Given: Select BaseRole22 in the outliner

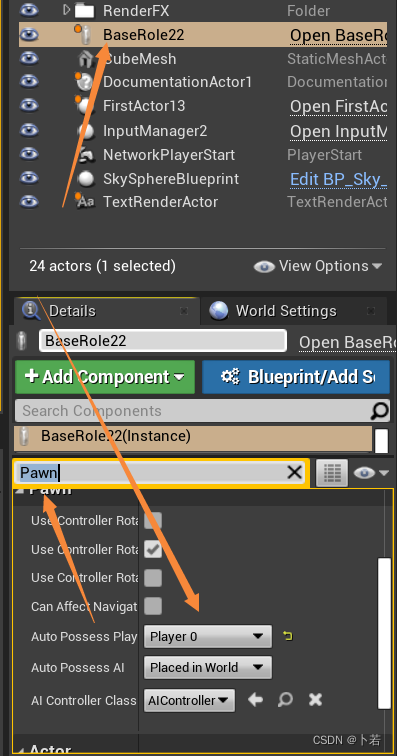Looking at the screenshot, I should point(143,35).
